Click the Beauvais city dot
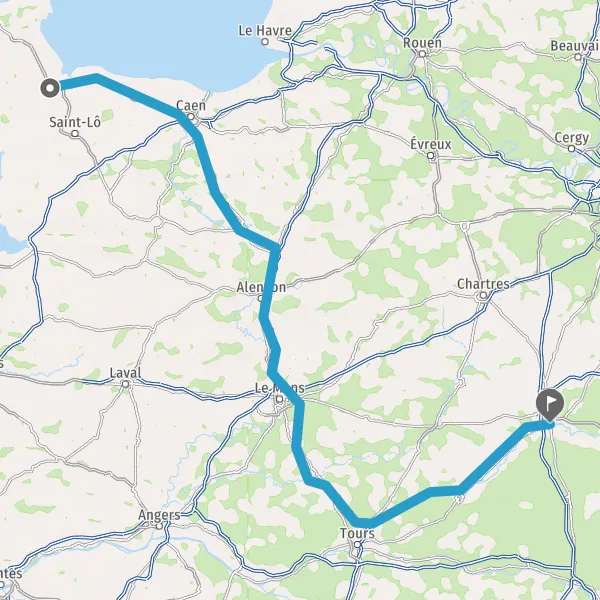 point(578,57)
